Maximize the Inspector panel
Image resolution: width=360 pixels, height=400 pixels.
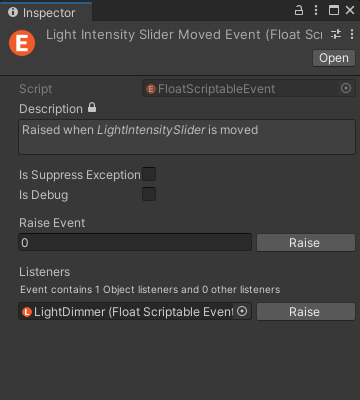[x=334, y=10]
